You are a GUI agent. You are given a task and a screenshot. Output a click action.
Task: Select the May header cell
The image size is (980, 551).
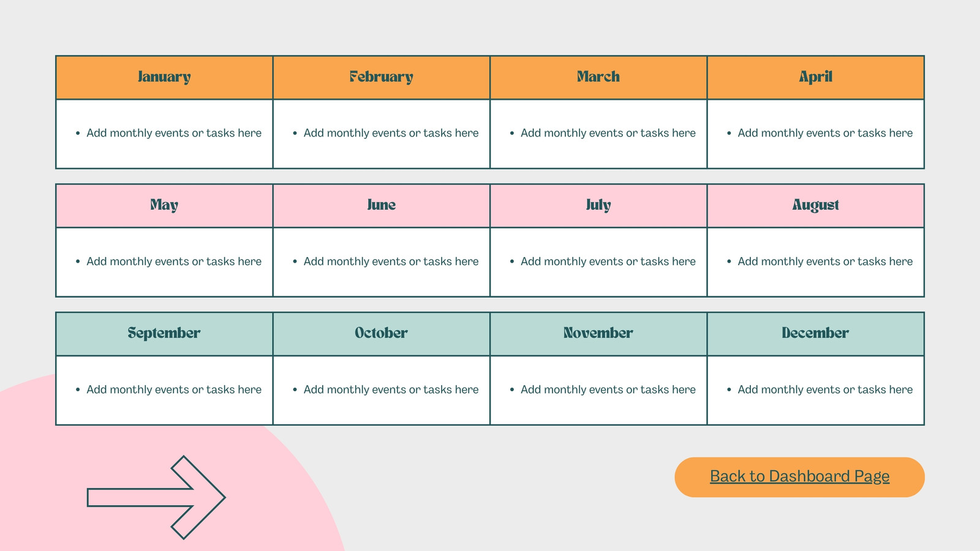point(164,206)
